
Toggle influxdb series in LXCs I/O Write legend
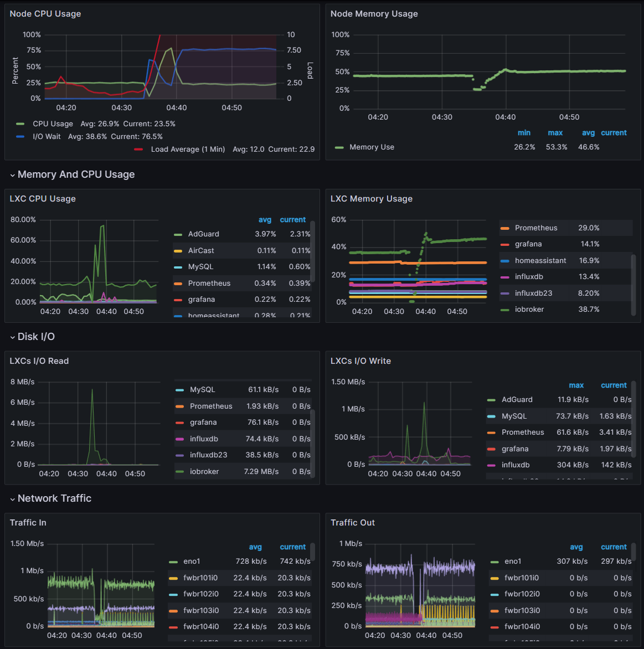pos(516,465)
